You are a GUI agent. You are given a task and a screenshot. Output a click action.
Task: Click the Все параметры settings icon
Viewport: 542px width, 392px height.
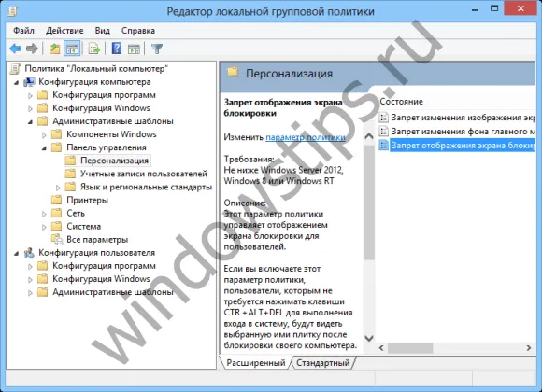pos(57,239)
